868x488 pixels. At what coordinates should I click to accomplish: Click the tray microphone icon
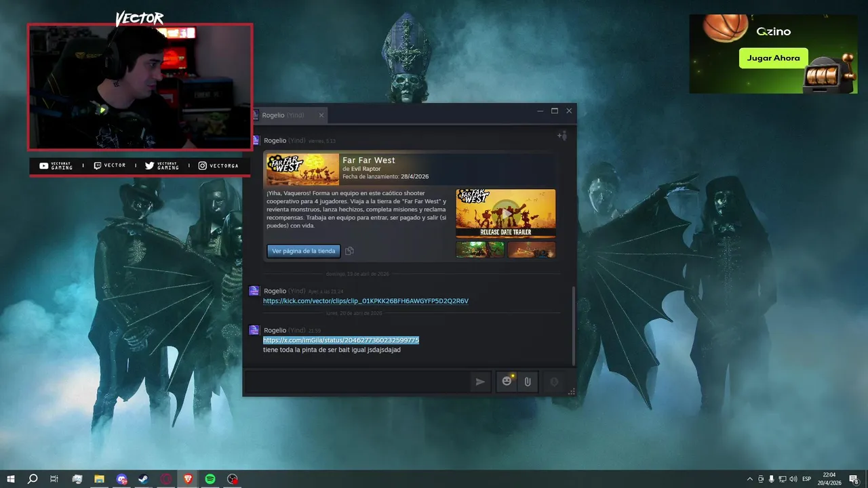coord(772,479)
